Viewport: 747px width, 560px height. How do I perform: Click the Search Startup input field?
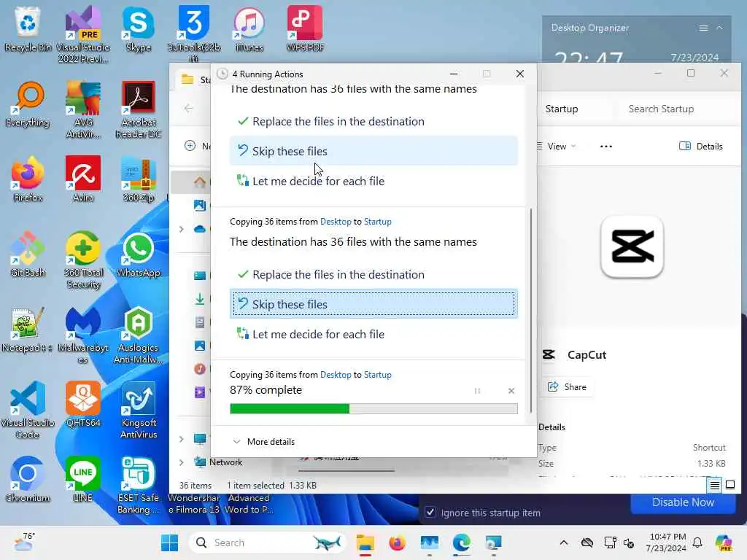coord(678,109)
